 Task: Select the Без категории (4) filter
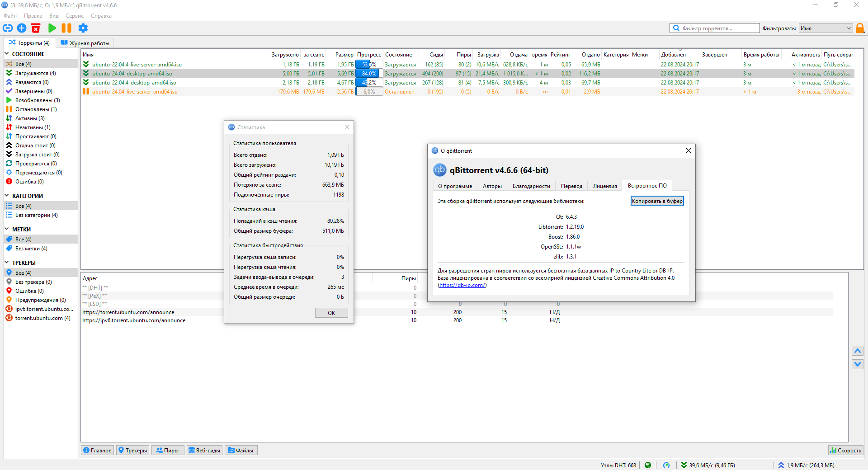pyautogui.click(x=41, y=215)
